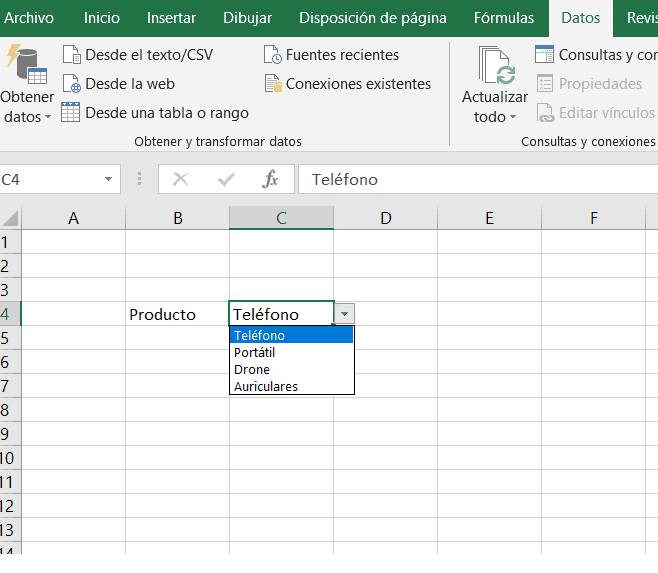Cancel entry with the X formula bar icon
658x573 pixels.
[180, 179]
